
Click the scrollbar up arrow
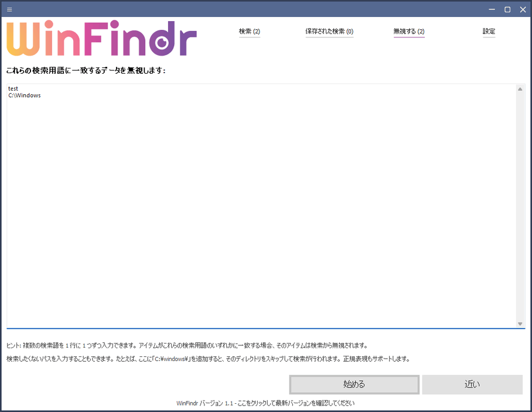[x=520, y=89]
